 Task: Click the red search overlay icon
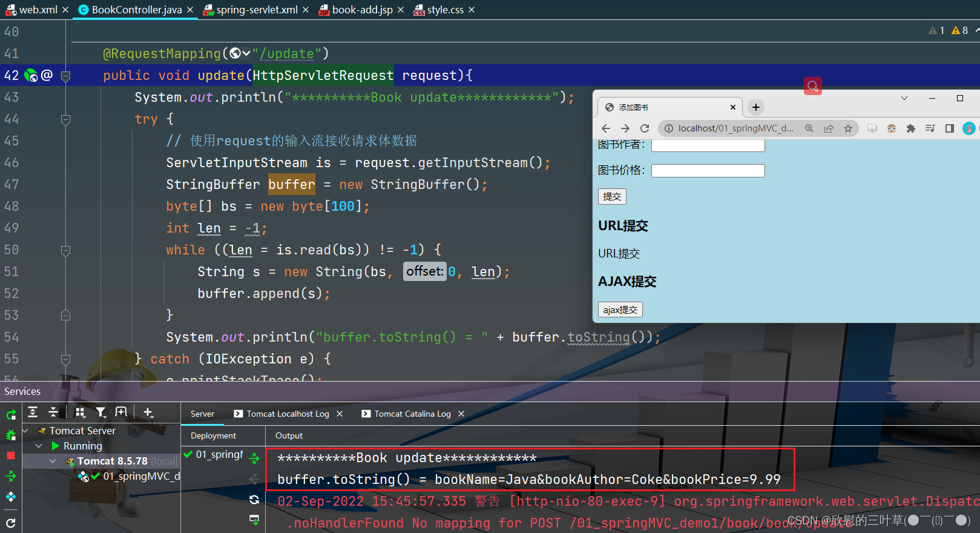click(x=813, y=86)
